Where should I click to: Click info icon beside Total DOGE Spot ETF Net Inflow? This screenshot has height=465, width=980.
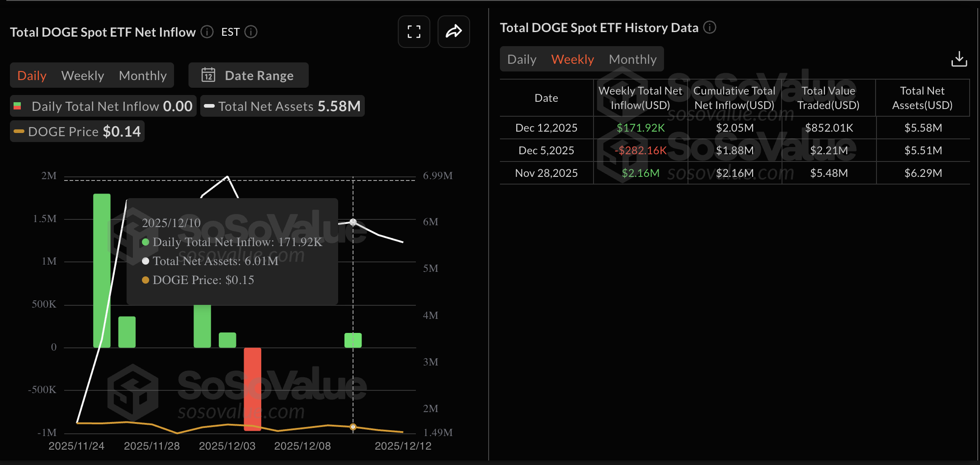[207, 32]
